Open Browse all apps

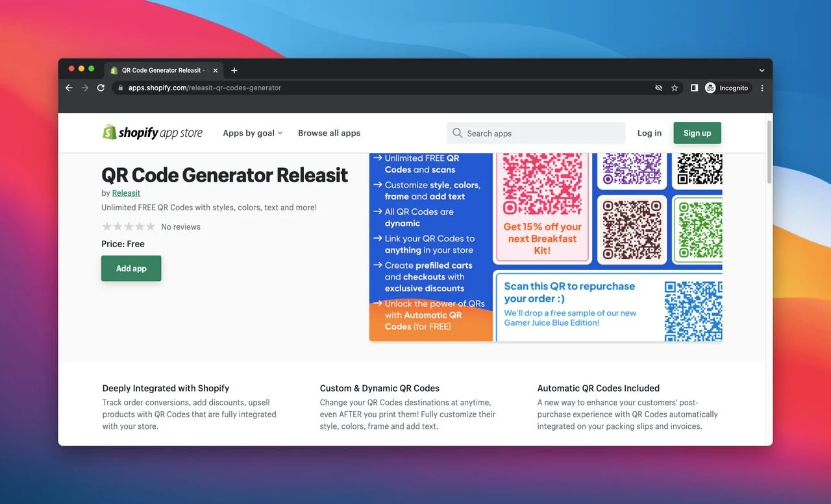tap(329, 133)
